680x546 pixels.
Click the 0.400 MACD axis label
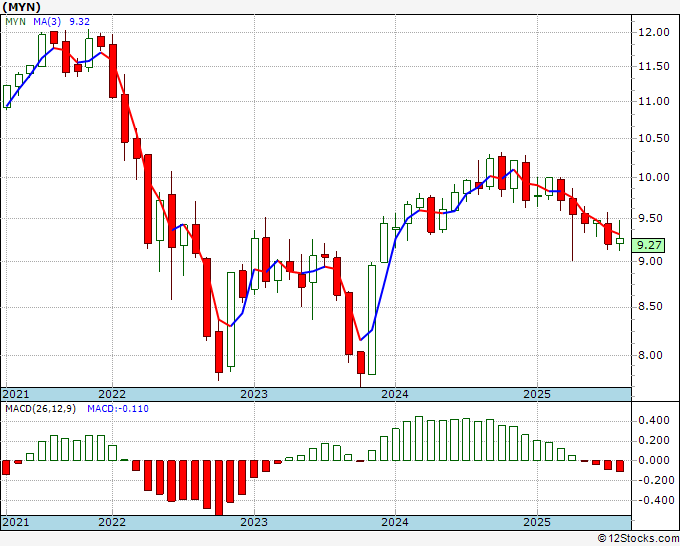coord(654,420)
